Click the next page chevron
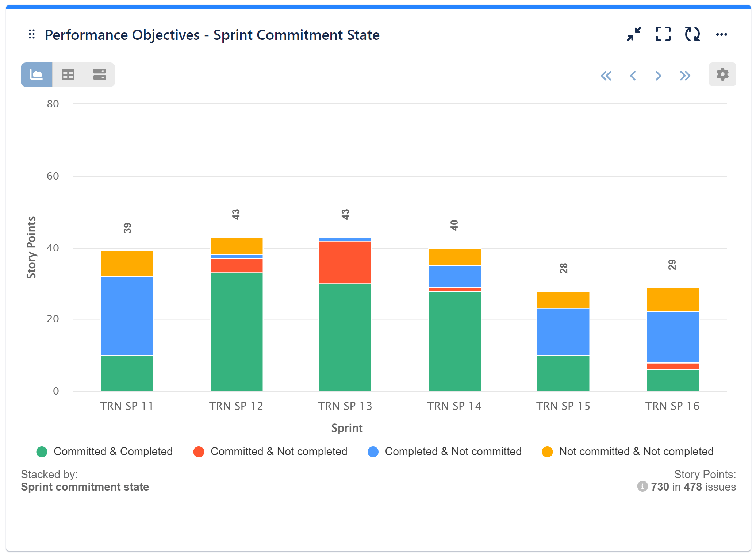 click(658, 76)
